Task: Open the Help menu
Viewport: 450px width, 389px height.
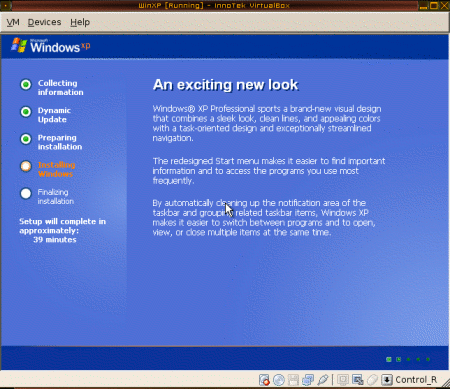Action: [x=80, y=22]
